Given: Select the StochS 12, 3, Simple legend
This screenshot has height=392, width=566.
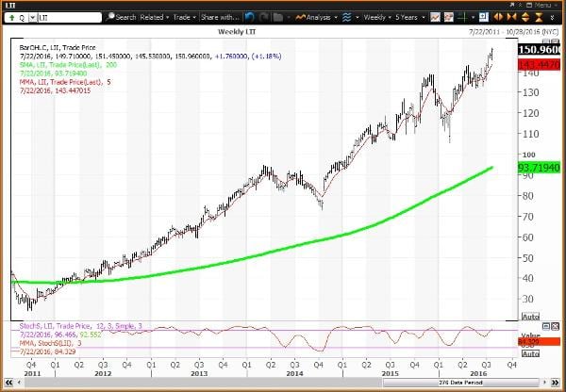Looking at the screenshot, I should click(81, 326).
